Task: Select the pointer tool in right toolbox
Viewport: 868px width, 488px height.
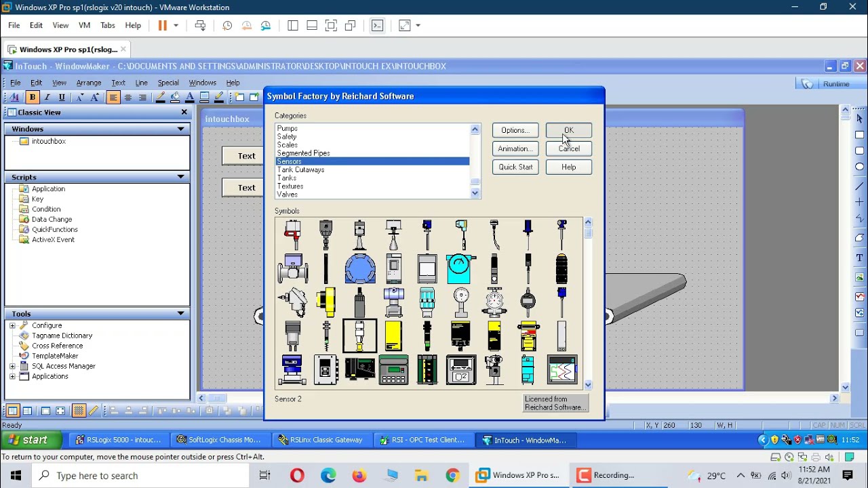Action: pyautogui.click(x=859, y=119)
